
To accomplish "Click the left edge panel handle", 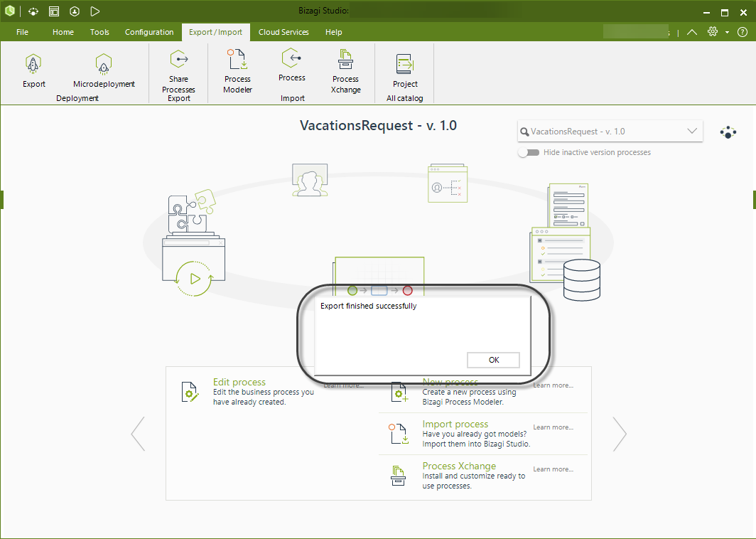I will click(2, 199).
